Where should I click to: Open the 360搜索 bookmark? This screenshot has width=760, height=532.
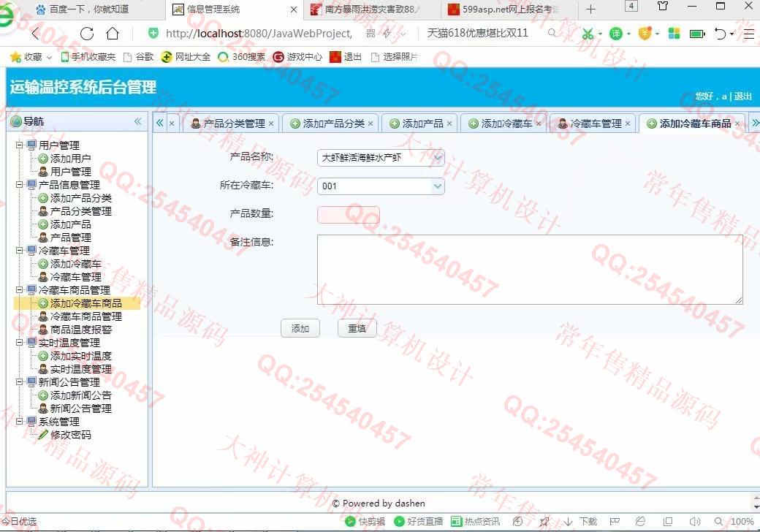(x=241, y=57)
